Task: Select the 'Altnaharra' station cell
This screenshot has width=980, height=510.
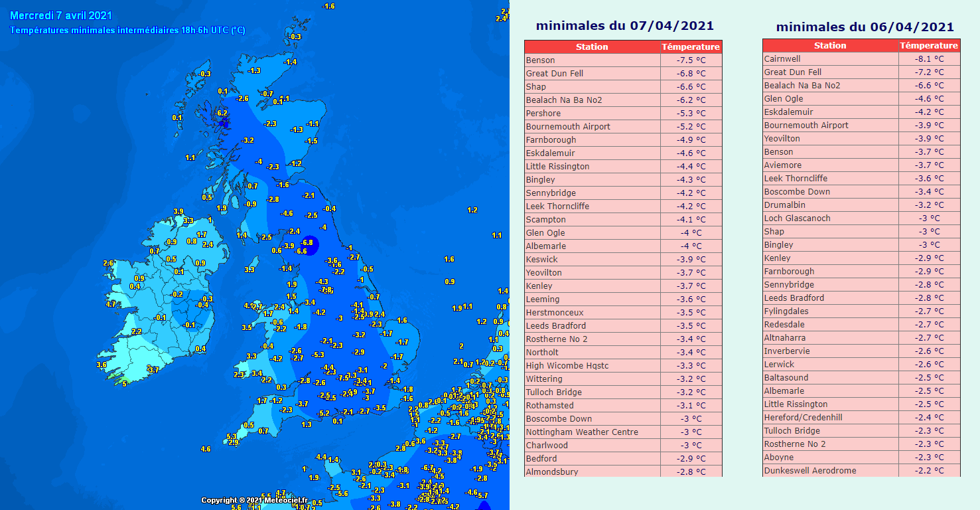Action: tap(831, 337)
